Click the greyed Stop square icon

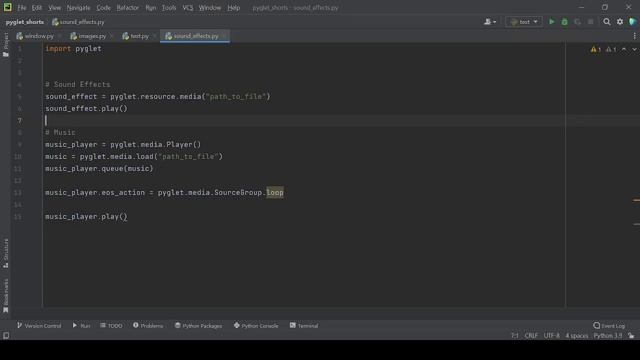591,22
